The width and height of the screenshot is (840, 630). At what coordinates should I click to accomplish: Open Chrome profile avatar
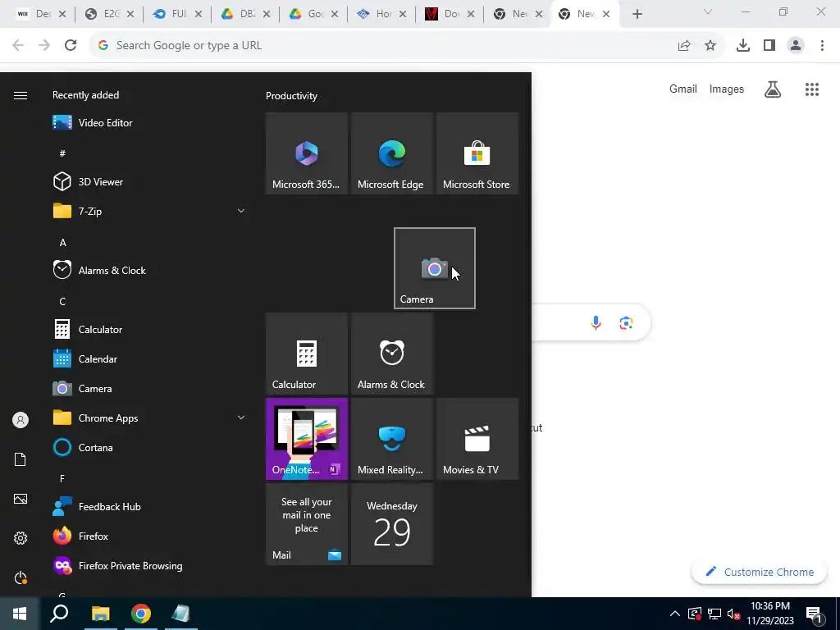click(796, 46)
